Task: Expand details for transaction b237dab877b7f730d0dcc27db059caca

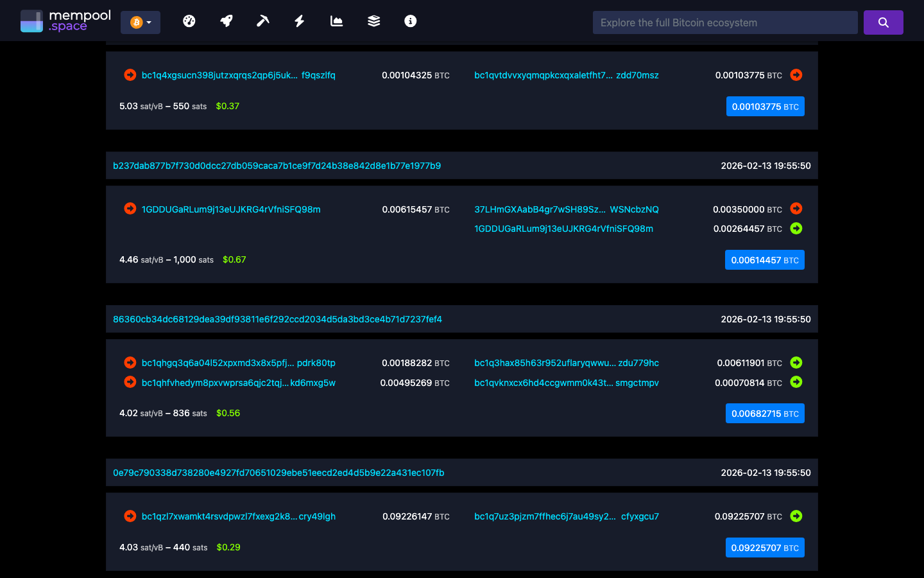Action: tap(277, 165)
